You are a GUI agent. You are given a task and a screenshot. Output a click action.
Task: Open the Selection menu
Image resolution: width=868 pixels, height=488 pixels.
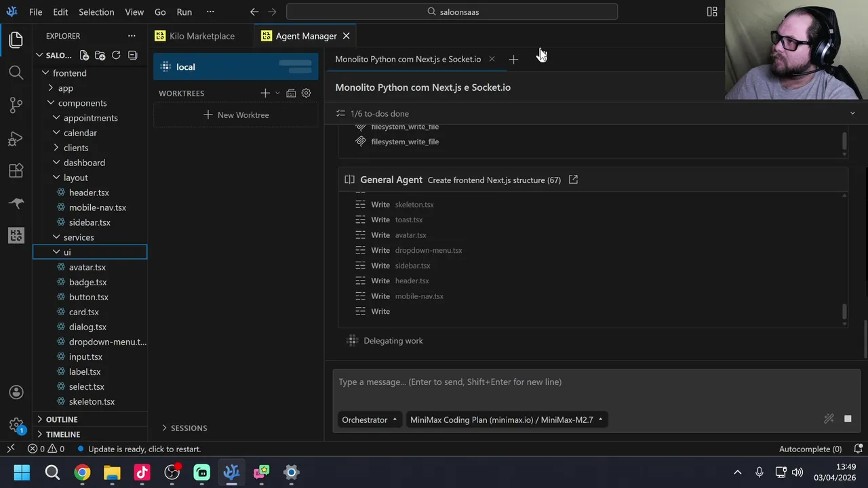pos(96,12)
